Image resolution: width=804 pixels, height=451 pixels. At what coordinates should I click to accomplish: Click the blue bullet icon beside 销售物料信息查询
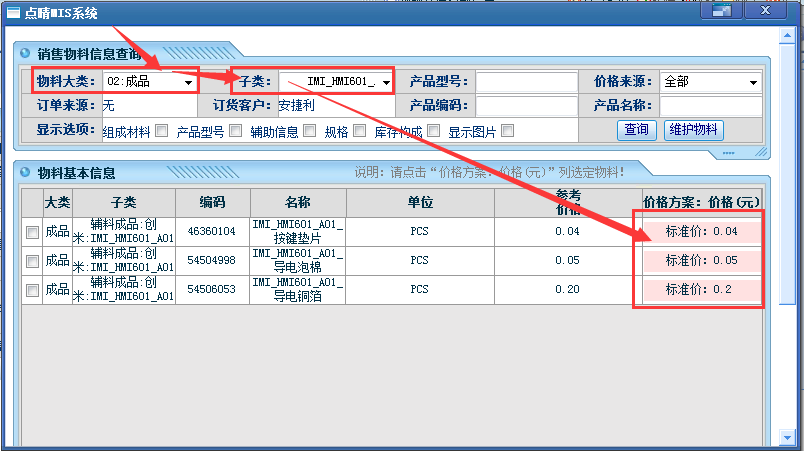pos(25,53)
